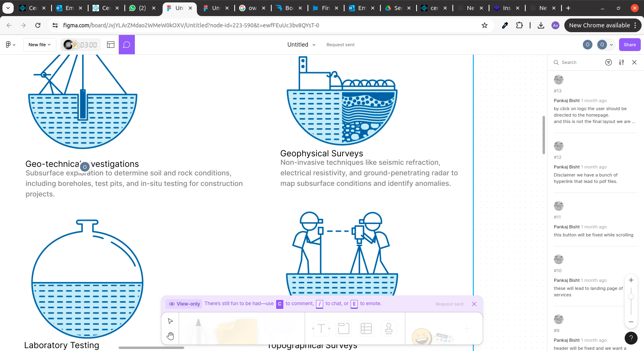Viewport: 644px width, 351px height.
Task: Open comment filter sort icon
Action: tap(608, 62)
